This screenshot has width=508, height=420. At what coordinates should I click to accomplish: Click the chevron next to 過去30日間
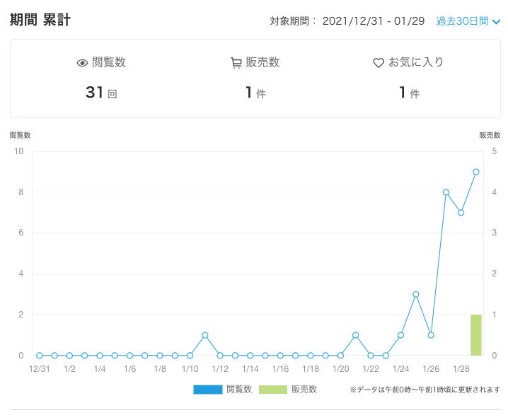pos(496,22)
